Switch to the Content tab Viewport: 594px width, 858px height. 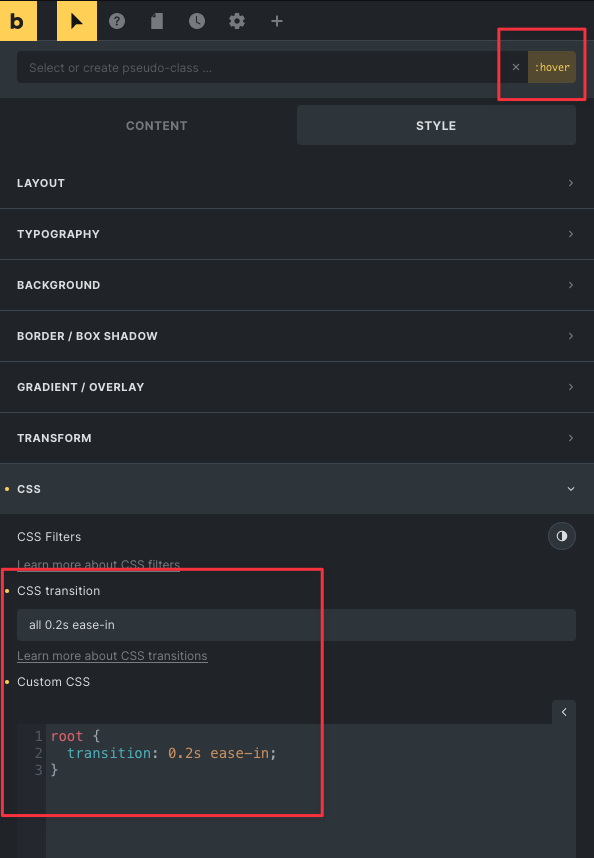pyautogui.click(x=156, y=125)
